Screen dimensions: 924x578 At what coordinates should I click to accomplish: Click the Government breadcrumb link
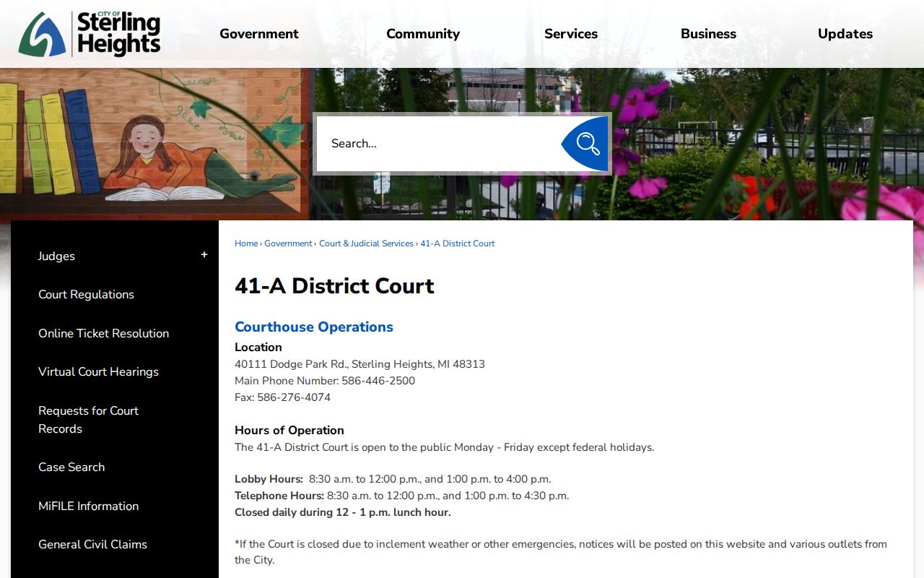click(288, 243)
